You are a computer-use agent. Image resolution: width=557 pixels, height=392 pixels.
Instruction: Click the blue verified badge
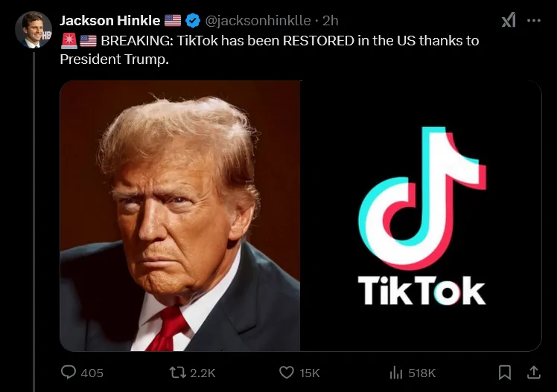coord(193,20)
